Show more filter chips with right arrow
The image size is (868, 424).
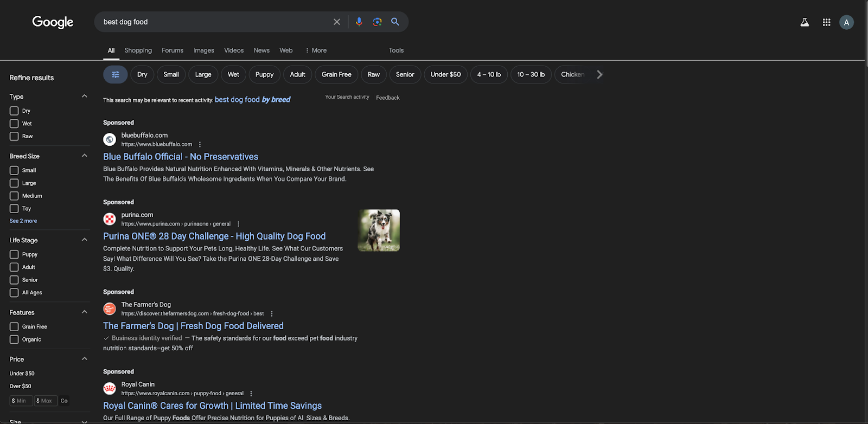[x=599, y=74]
